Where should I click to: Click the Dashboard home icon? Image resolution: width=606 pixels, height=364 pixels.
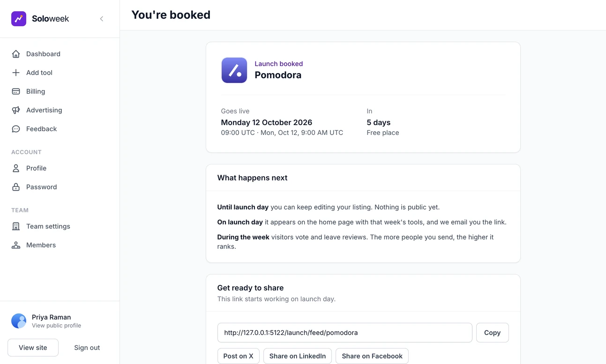(x=16, y=54)
